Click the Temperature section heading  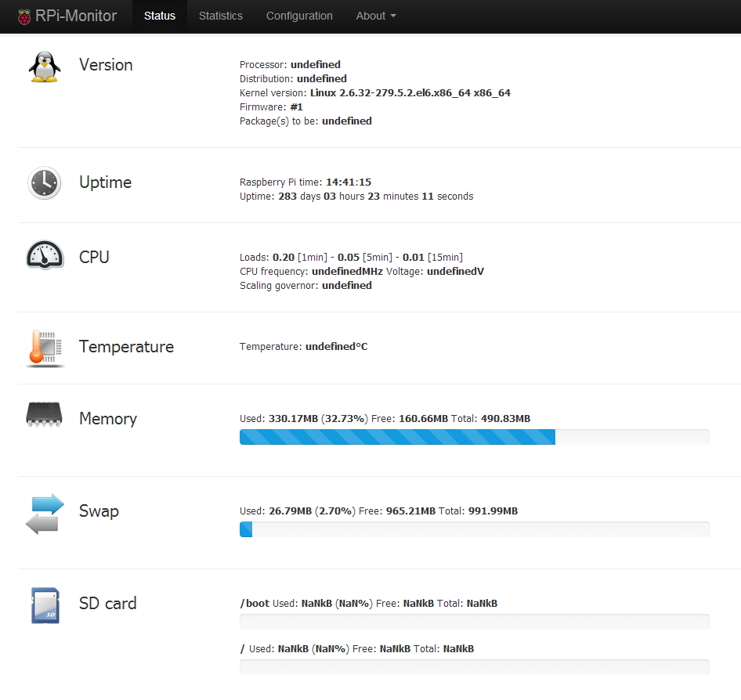126,347
